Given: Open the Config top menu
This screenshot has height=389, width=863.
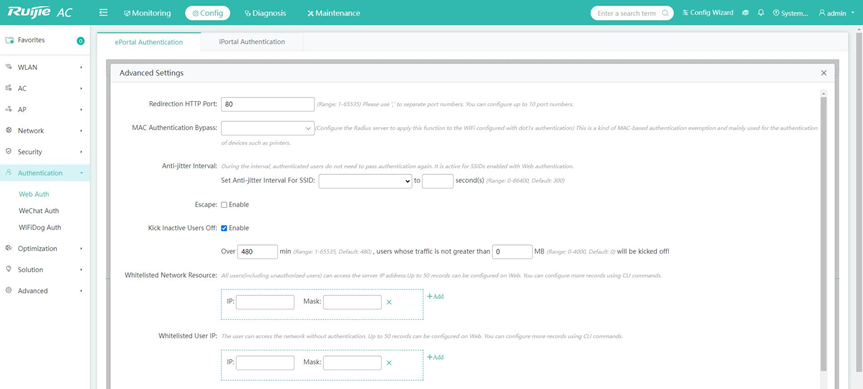Looking at the screenshot, I should pos(207,13).
